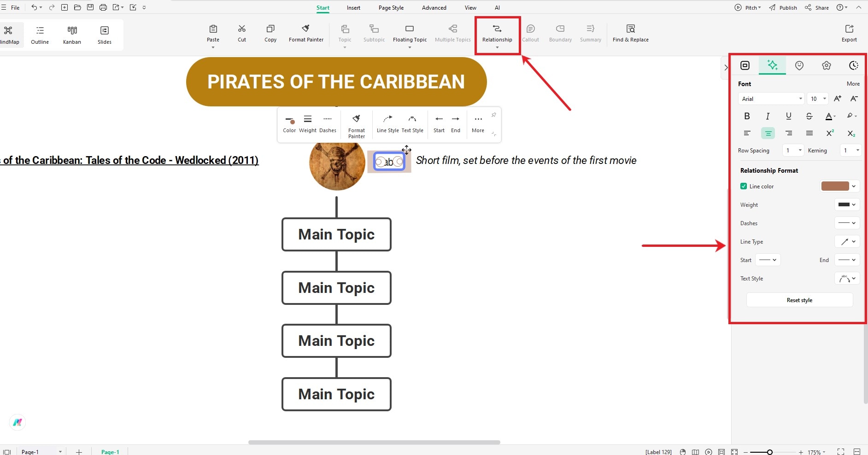Decrease font size with A- icon
Image resolution: width=868 pixels, height=455 pixels.
854,99
